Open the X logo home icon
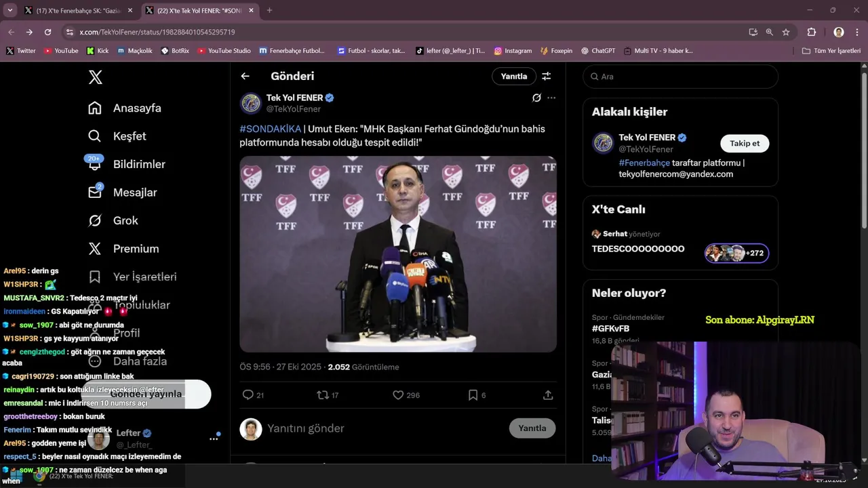 tap(96, 77)
